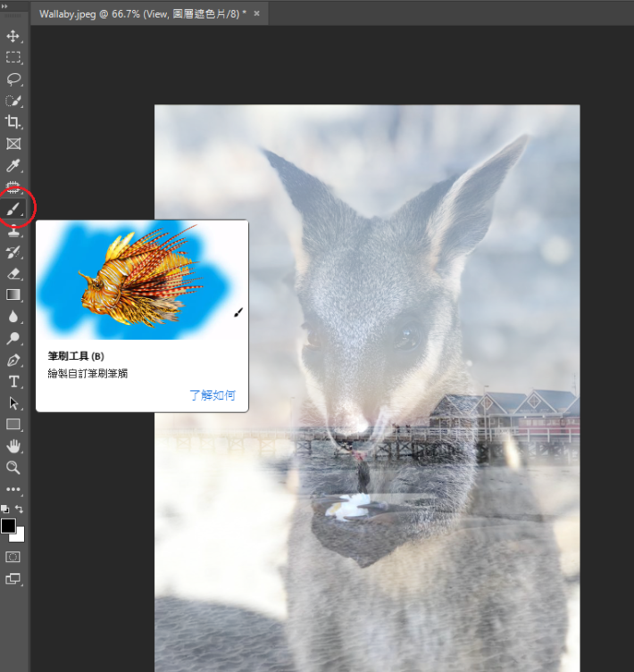Select the Brush tool
The width and height of the screenshot is (634, 672).
coord(13,209)
